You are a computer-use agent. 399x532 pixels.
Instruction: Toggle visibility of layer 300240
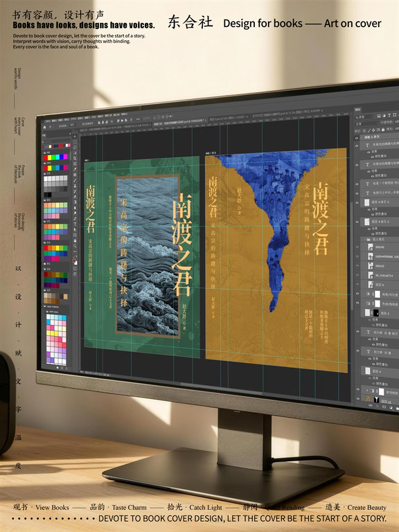pos(357,247)
